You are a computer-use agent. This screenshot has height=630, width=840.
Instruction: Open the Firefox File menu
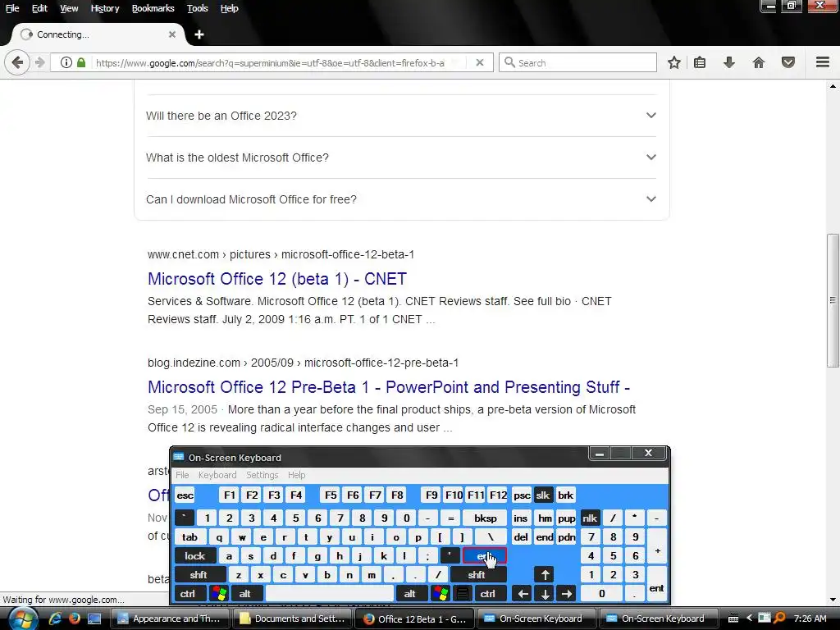click(12, 8)
